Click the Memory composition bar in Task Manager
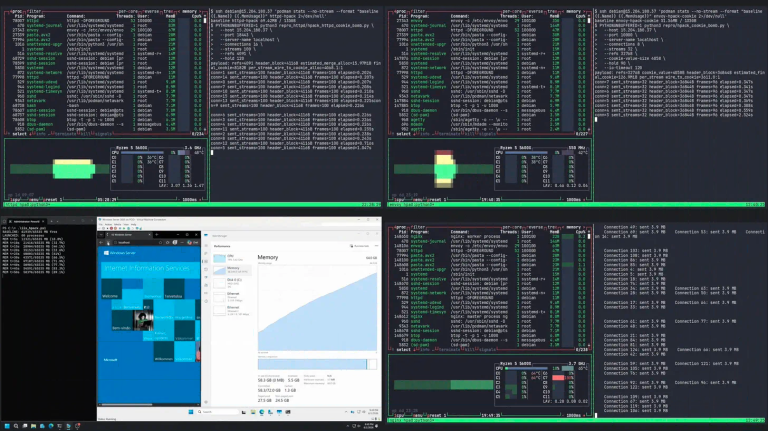This screenshot has width=768, height=431. click(x=317, y=364)
